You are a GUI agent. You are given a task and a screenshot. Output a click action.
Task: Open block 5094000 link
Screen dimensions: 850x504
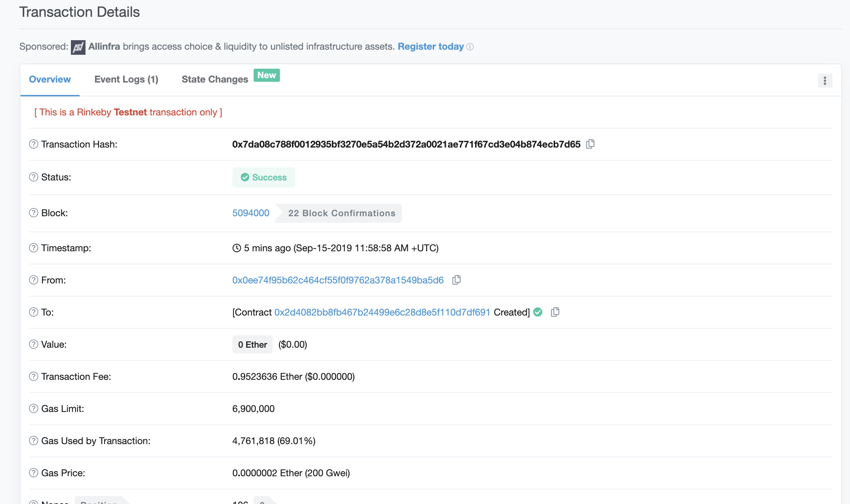(251, 213)
